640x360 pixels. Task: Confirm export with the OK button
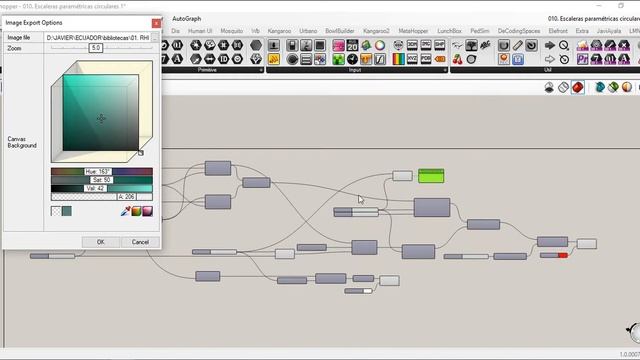click(101, 242)
